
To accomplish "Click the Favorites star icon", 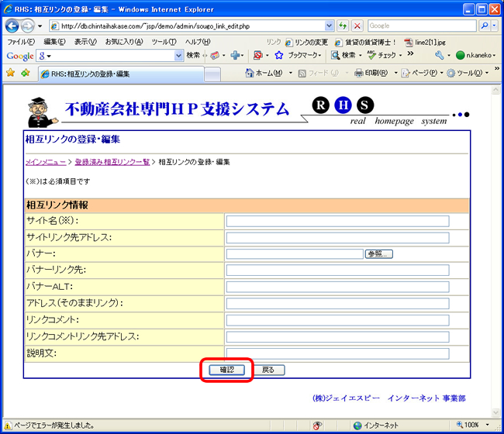I will pyautogui.click(x=10, y=73).
